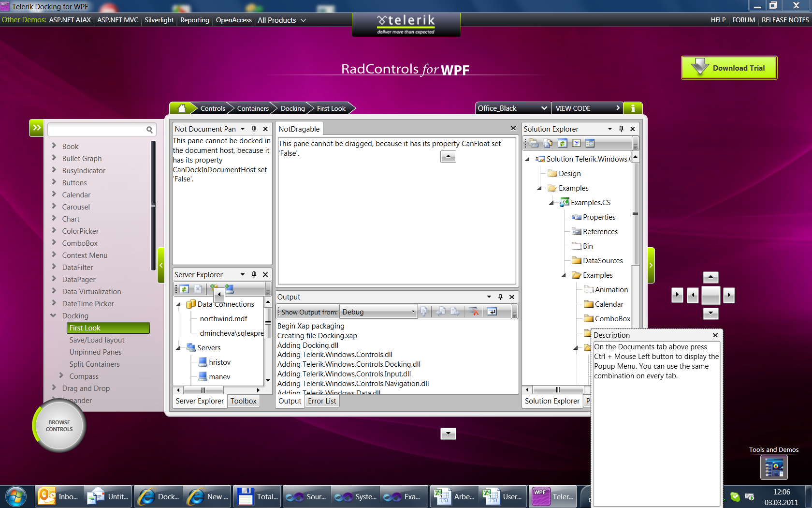Click the properties icon in Solution Explorer toolbar

click(533, 143)
